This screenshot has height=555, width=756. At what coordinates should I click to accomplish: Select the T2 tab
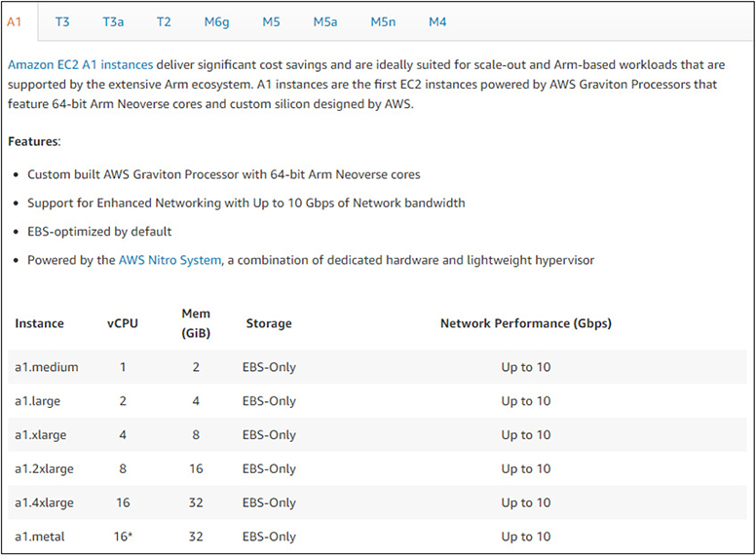tap(164, 20)
